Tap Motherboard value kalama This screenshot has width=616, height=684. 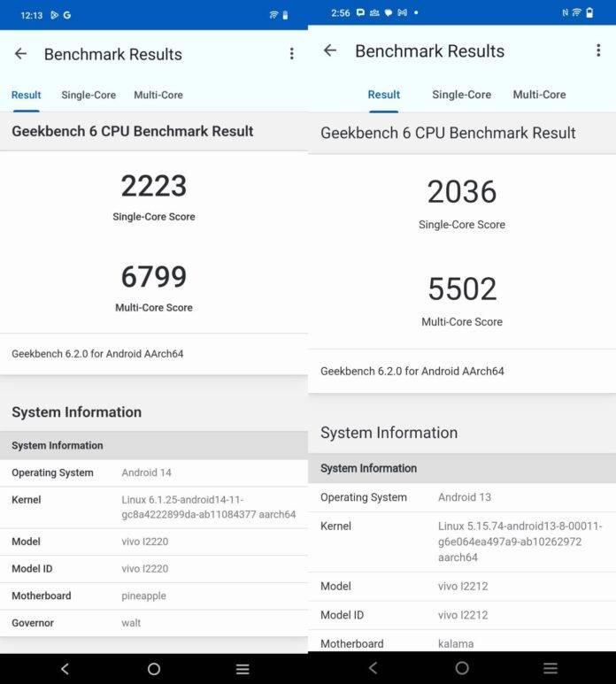[x=456, y=643]
